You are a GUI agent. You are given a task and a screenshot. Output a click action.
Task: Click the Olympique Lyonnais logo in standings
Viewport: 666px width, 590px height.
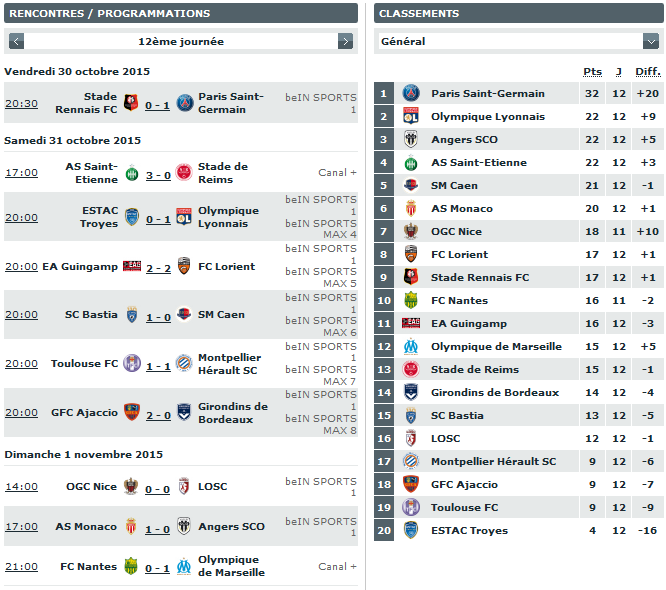(411, 116)
